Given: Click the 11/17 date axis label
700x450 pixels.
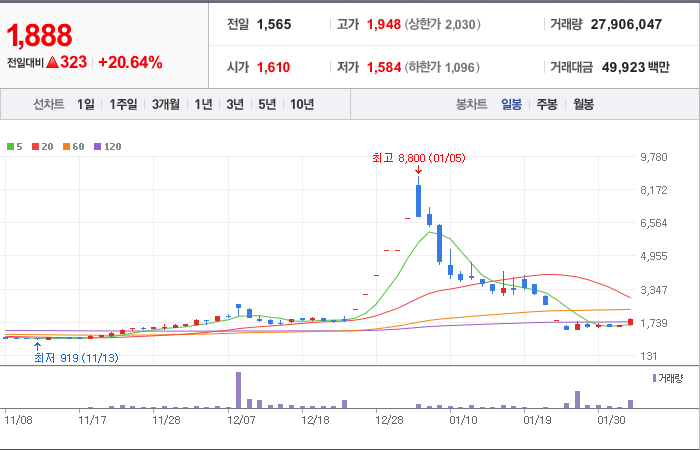Looking at the screenshot, I should [x=92, y=420].
